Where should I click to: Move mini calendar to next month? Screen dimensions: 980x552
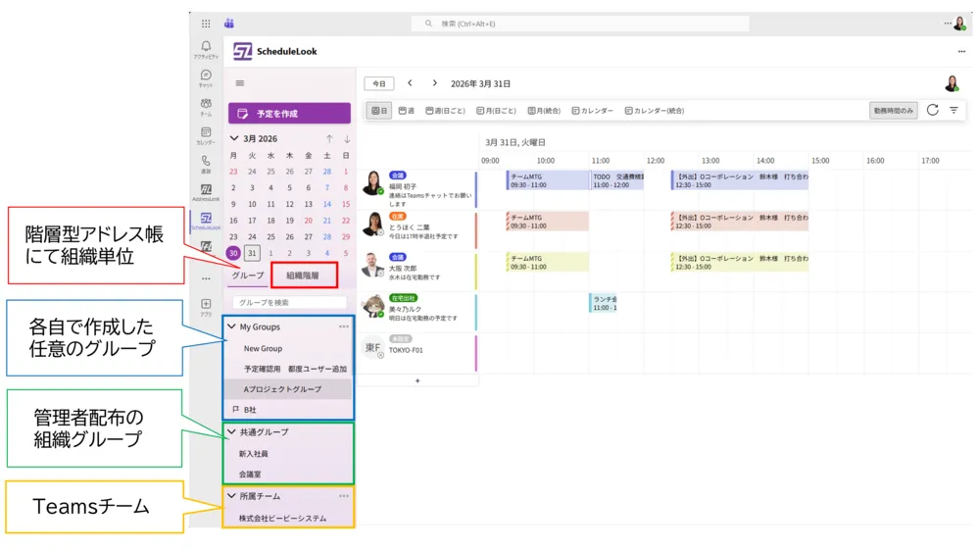click(347, 139)
